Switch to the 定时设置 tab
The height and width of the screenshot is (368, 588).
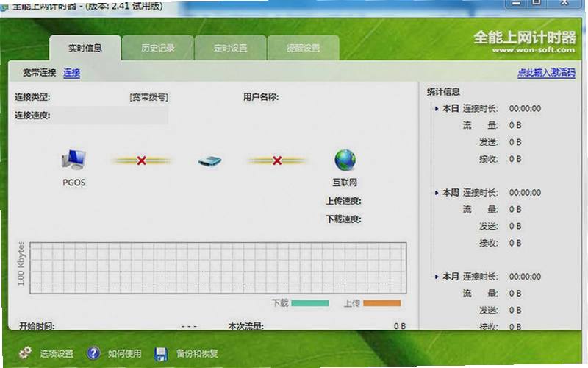[x=230, y=48]
